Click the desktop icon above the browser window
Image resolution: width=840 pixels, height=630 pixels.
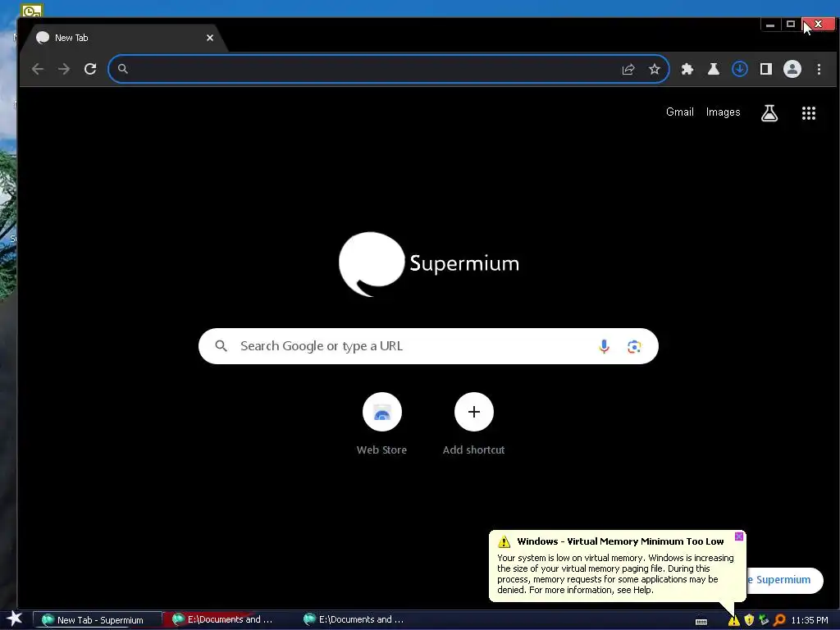(32, 10)
